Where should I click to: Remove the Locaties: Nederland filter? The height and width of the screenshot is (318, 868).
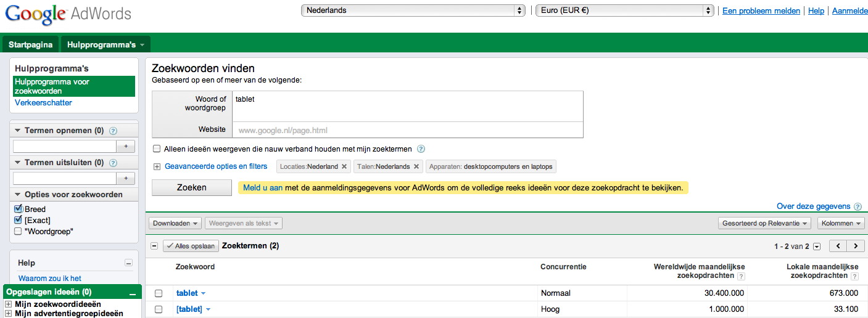pyautogui.click(x=345, y=166)
